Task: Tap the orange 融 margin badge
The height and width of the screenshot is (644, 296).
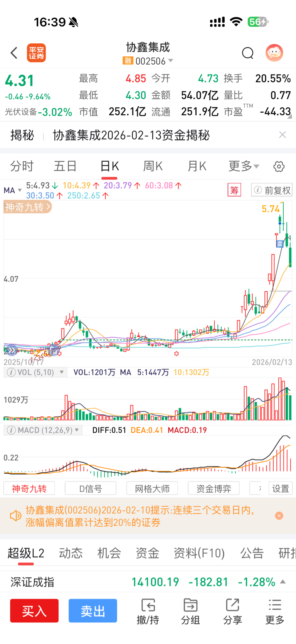Action: point(128,61)
